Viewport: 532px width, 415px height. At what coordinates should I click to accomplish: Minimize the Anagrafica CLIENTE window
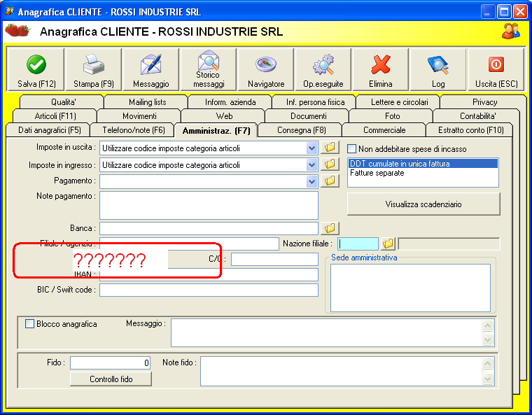[487, 11]
